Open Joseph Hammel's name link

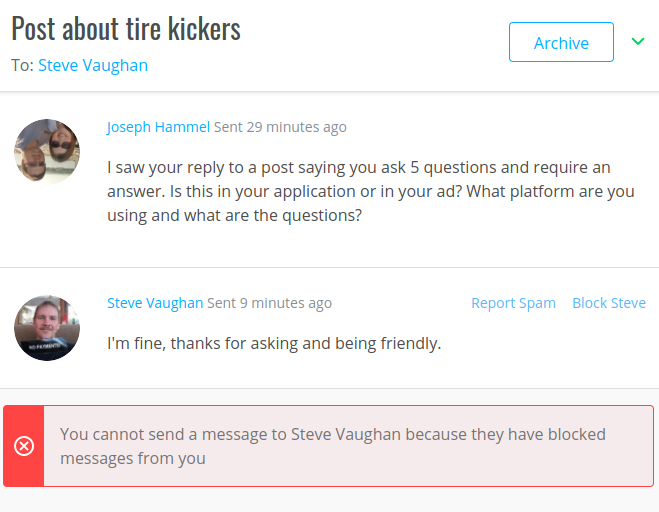coord(158,127)
